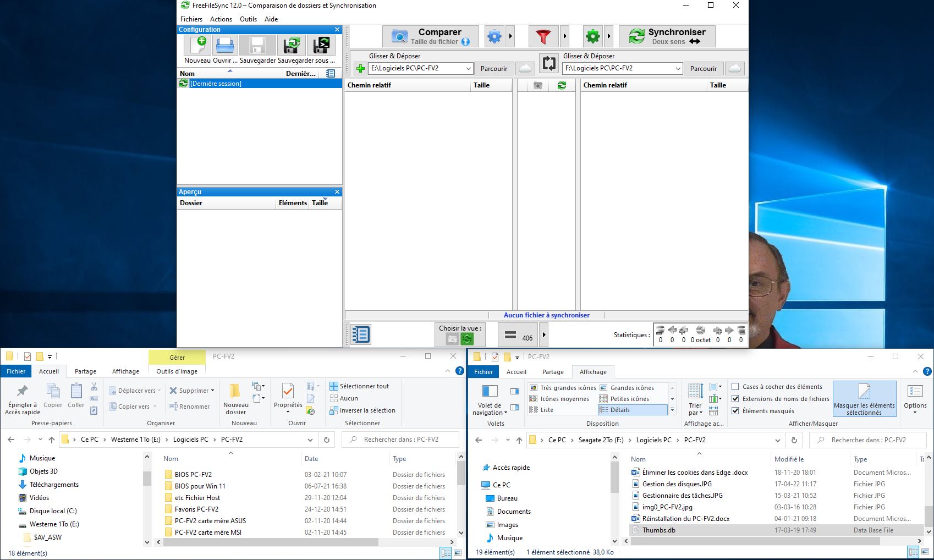Open synchronization settings green gear icon

[592, 36]
